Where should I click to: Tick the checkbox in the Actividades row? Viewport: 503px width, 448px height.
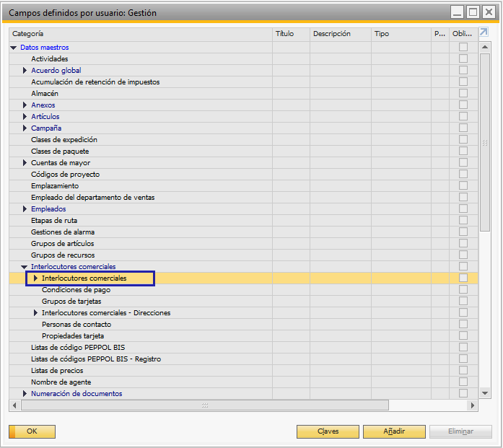[x=463, y=58]
